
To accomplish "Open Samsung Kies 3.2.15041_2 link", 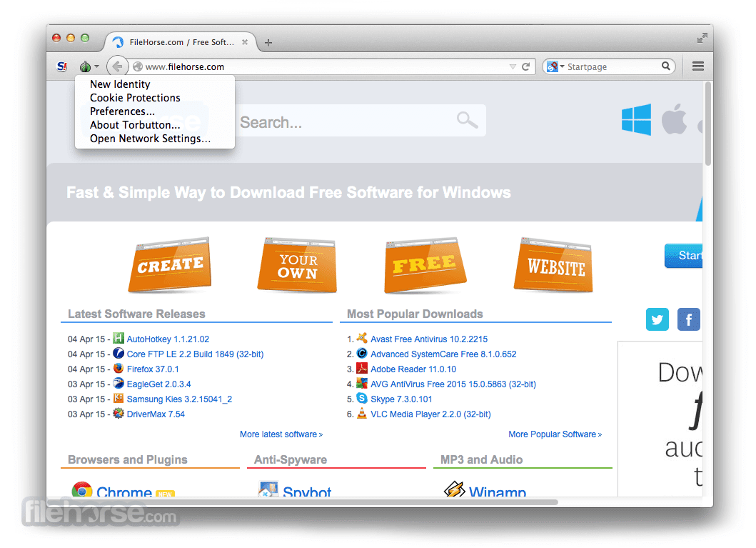I will point(179,399).
